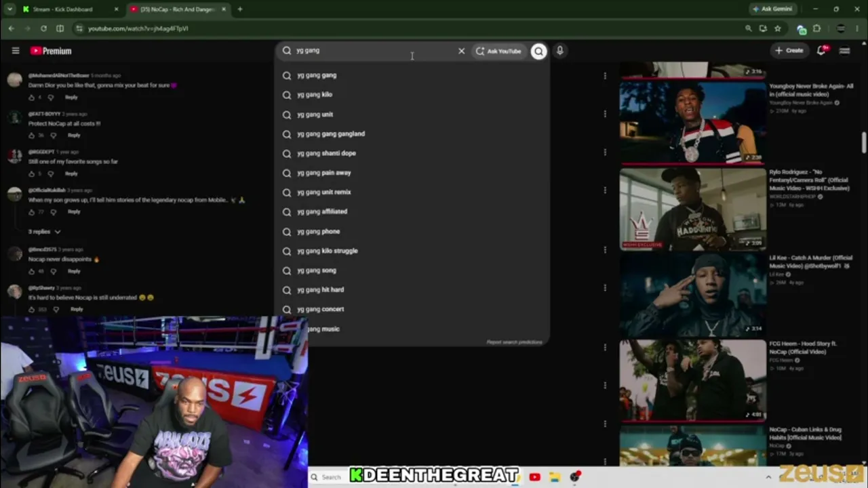Select suggestion "yg gang concert"
The width and height of the screenshot is (868, 488).
click(412, 309)
